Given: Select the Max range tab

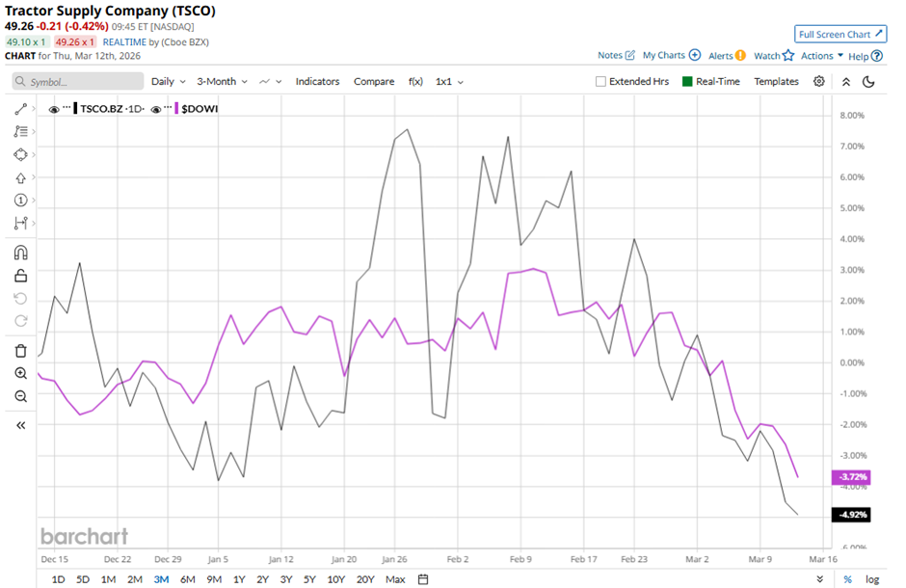Looking at the screenshot, I should tap(395, 579).
